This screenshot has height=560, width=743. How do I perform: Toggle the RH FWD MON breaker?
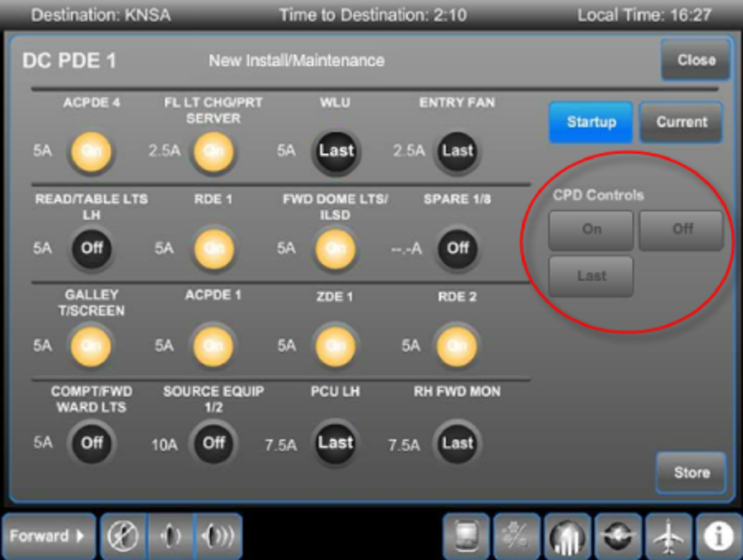457,443
